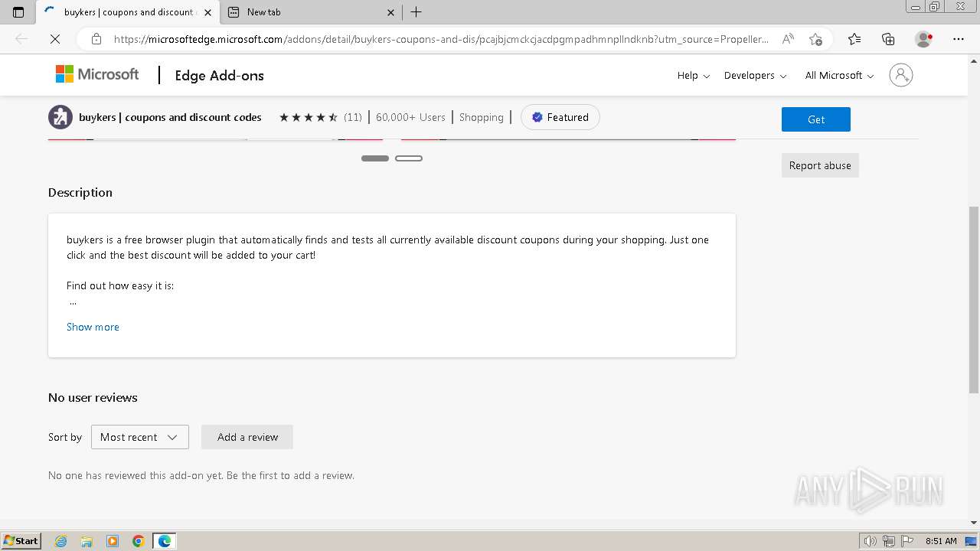This screenshot has height=551, width=980.
Task: View site information lock icon
Action: pos(96,39)
